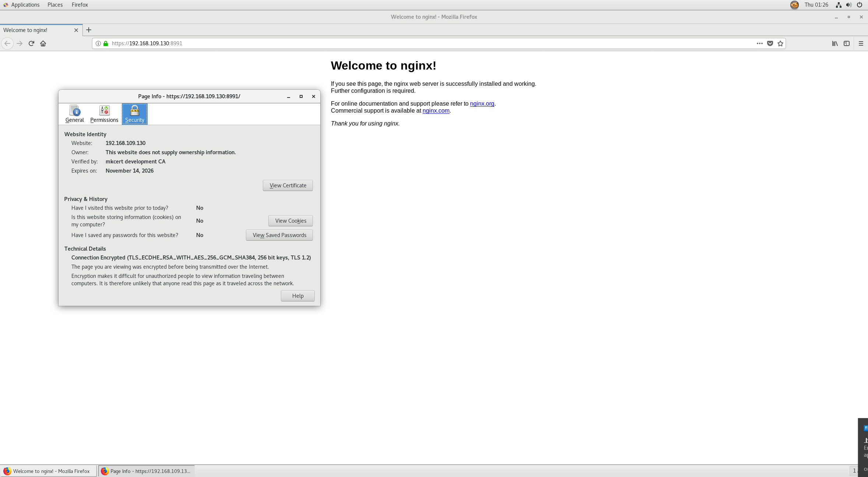The width and height of the screenshot is (868, 477).
Task: Open the Applications menu
Action: 25,5
